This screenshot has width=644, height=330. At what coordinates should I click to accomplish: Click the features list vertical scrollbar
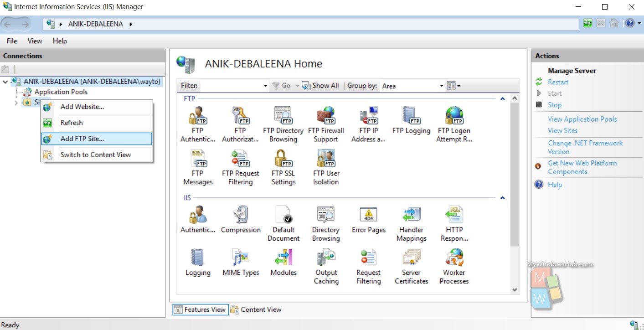tap(515, 175)
